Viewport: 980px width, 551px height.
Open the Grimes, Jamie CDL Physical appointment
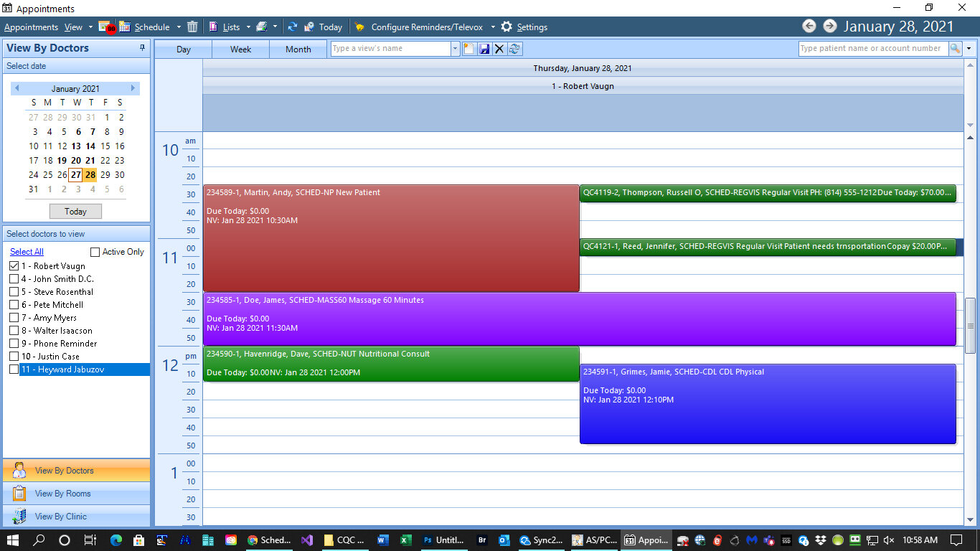pyautogui.click(x=768, y=404)
